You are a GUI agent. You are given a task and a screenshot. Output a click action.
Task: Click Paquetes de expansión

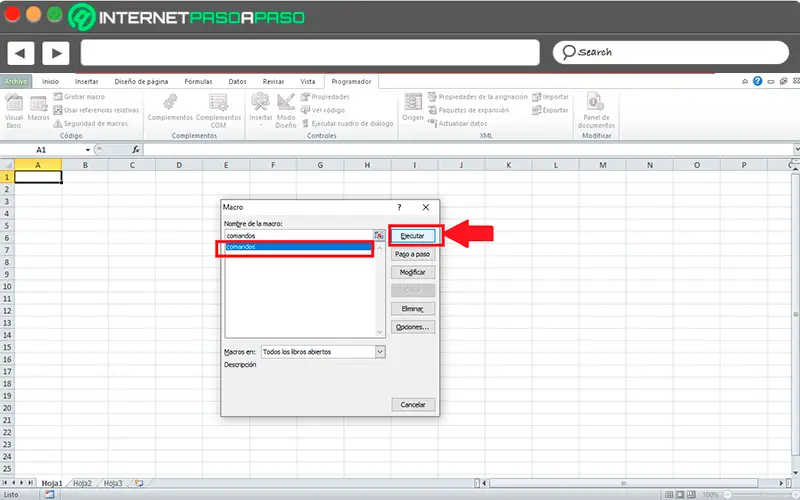tap(468, 110)
